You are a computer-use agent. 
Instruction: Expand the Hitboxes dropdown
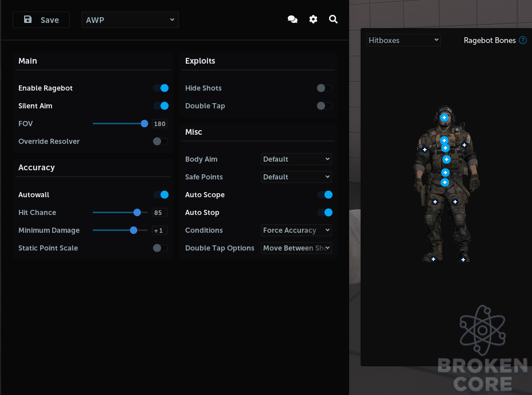pos(404,40)
